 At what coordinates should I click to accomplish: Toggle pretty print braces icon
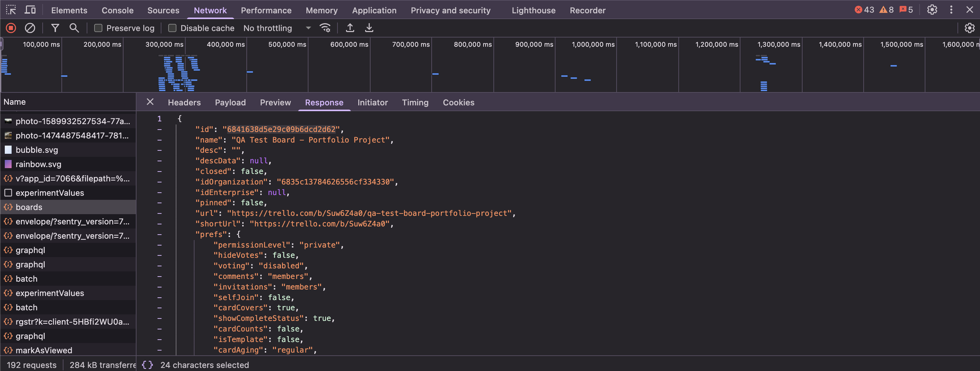click(x=148, y=365)
